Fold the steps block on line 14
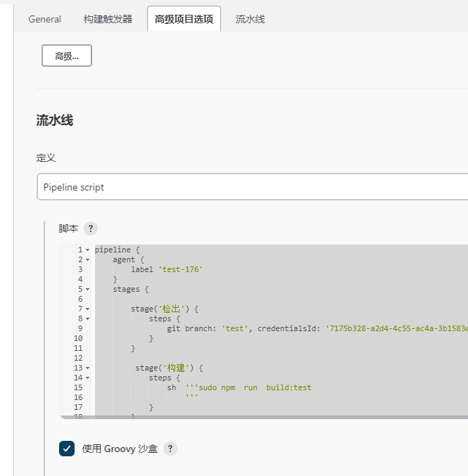The image size is (468, 476). click(87, 378)
